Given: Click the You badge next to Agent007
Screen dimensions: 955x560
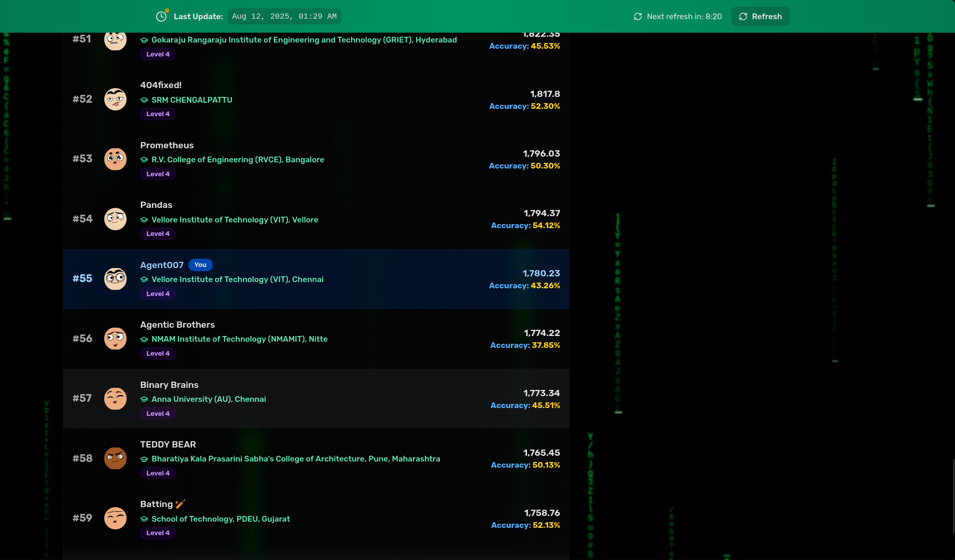Looking at the screenshot, I should [x=200, y=265].
